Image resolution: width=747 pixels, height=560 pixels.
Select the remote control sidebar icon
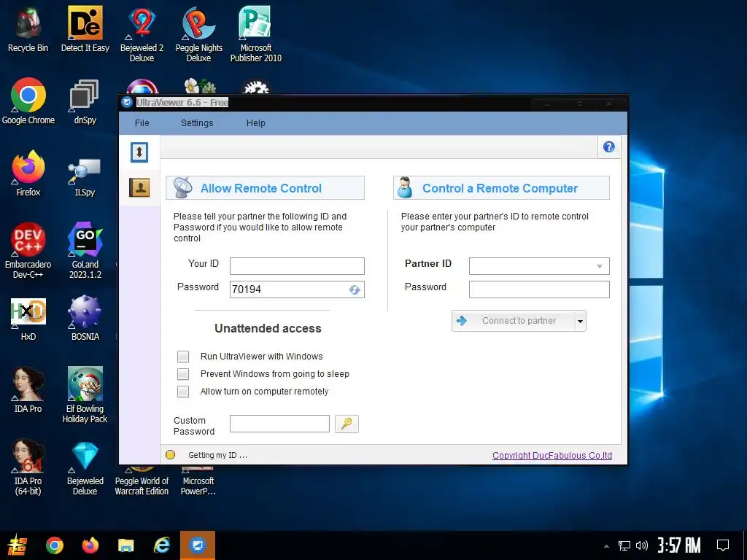click(x=139, y=152)
